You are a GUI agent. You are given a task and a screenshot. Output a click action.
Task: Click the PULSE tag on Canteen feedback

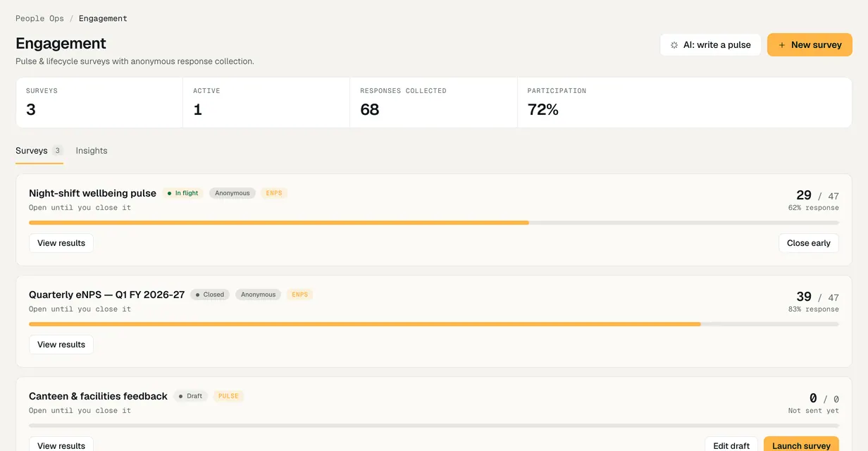(228, 396)
